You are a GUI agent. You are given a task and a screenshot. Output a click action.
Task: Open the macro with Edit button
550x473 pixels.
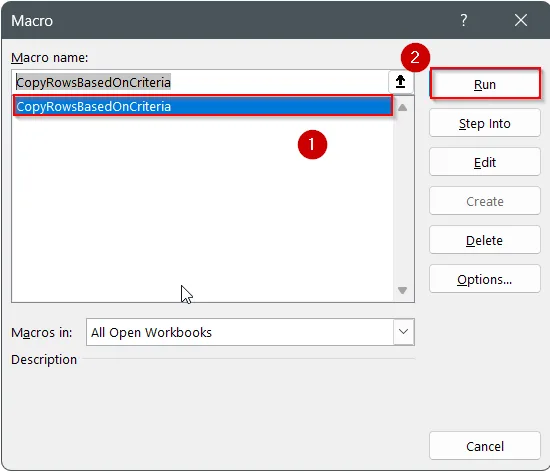click(x=485, y=162)
